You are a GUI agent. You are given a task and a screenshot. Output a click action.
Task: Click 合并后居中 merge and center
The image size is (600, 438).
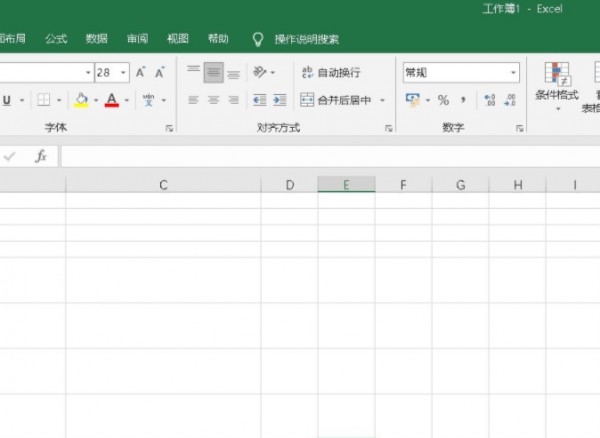pyautogui.click(x=336, y=100)
